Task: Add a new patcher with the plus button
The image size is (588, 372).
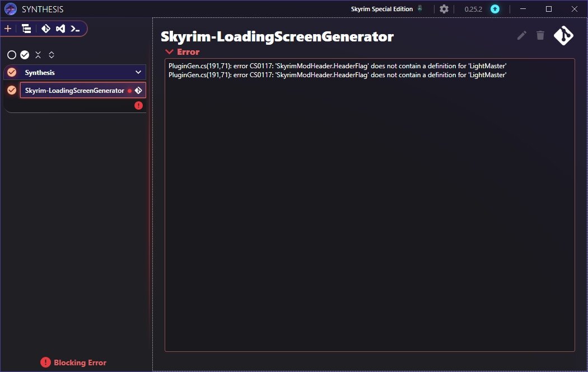Action: (7, 29)
